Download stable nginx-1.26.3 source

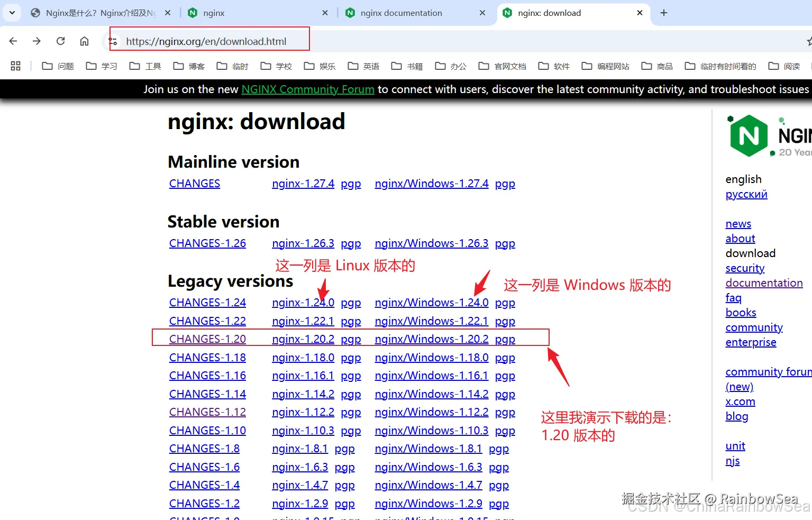(x=303, y=243)
